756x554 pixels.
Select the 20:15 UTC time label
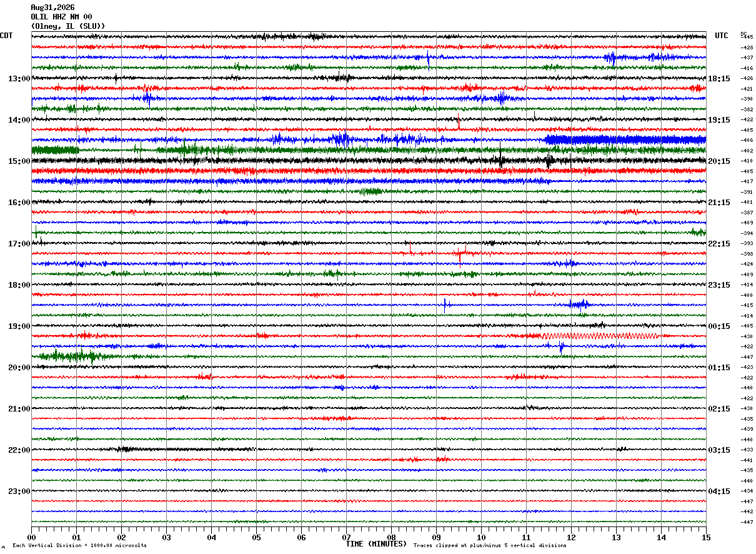coord(719,161)
